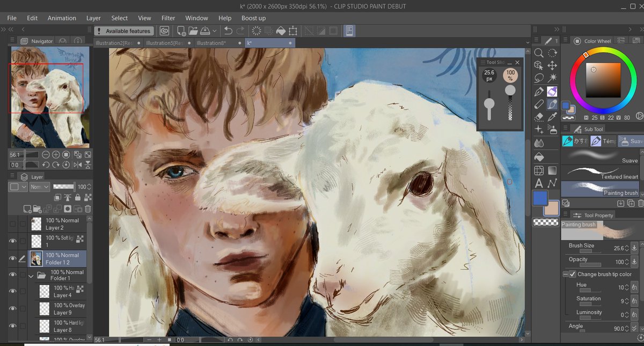
Task: Open the blending mode Normal dropdown
Action: [x=39, y=186]
